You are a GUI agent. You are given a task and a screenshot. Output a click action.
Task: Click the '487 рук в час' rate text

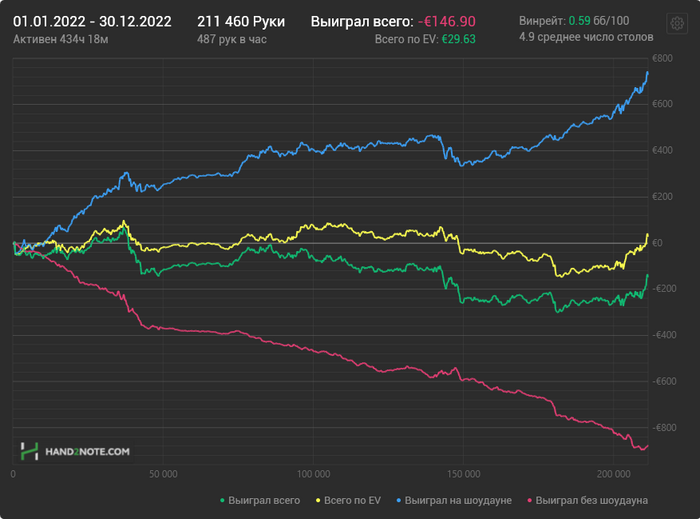(232, 39)
